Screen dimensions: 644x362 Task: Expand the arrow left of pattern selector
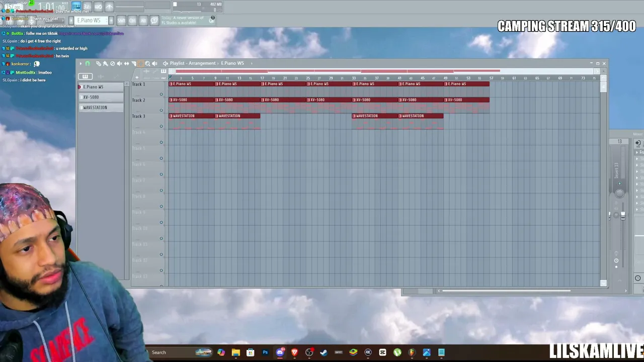coord(71,21)
